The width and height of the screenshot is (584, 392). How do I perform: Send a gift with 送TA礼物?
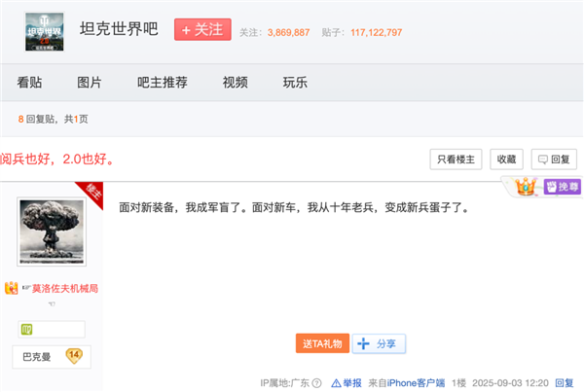(321, 343)
